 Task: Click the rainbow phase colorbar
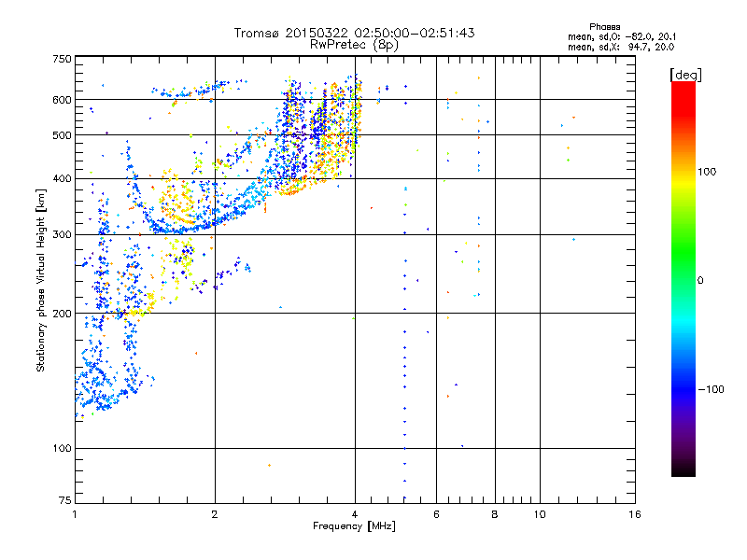684,278
